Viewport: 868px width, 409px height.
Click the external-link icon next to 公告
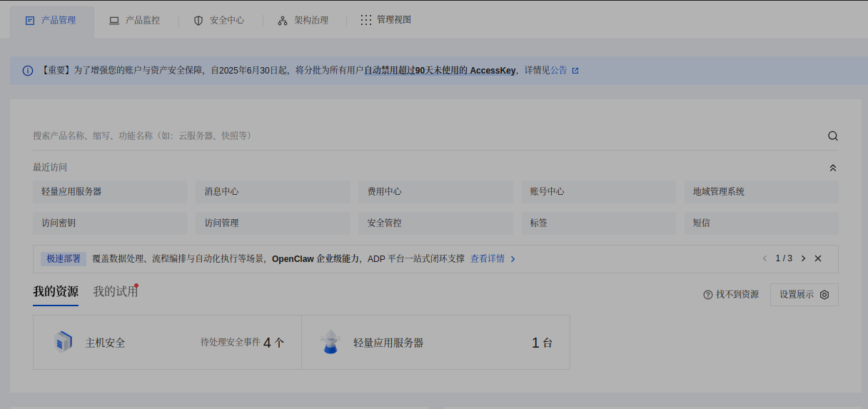(x=575, y=71)
